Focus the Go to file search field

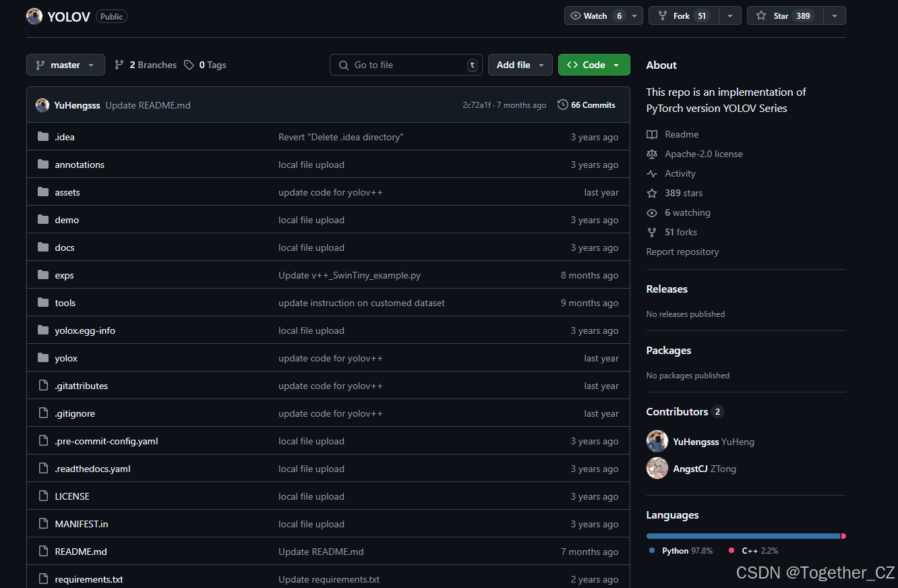pyautogui.click(x=406, y=65)
